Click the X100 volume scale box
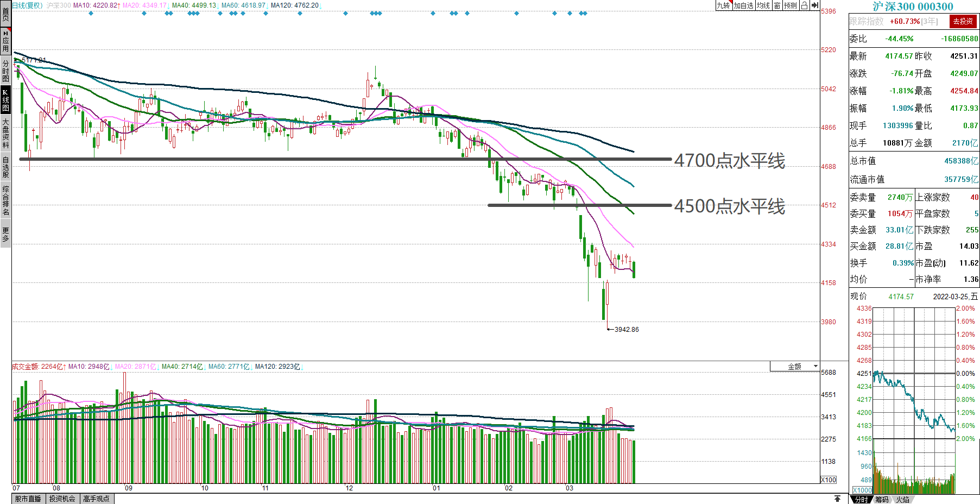 828,480
